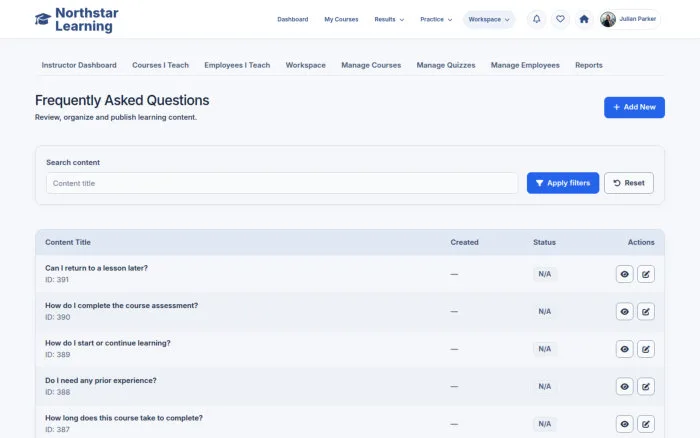Expand the Results dropdown menu

389,20
